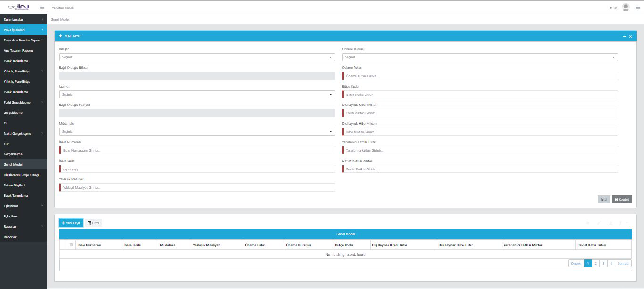This screenshot has height=289, width=644.
Task: Open the top-right hamburger menu
Action: tap(638, 8)
